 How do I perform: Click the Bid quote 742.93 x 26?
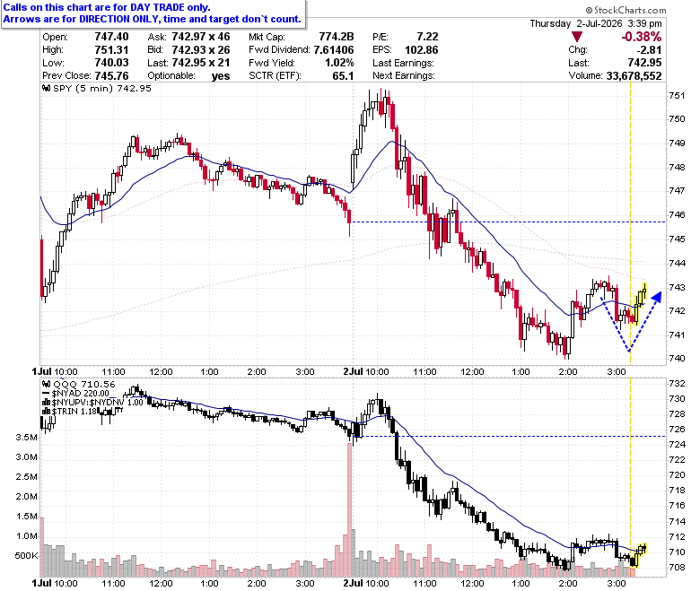[201, 50]
